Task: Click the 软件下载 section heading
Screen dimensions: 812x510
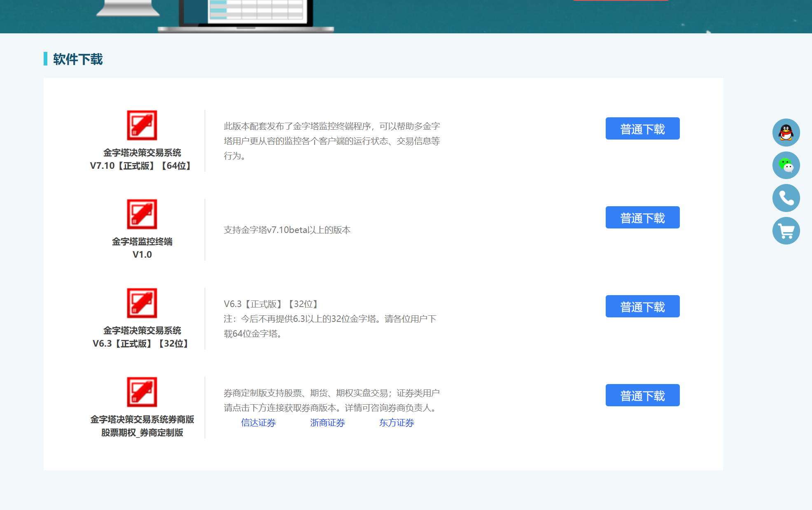Action: tap(78, 59)
